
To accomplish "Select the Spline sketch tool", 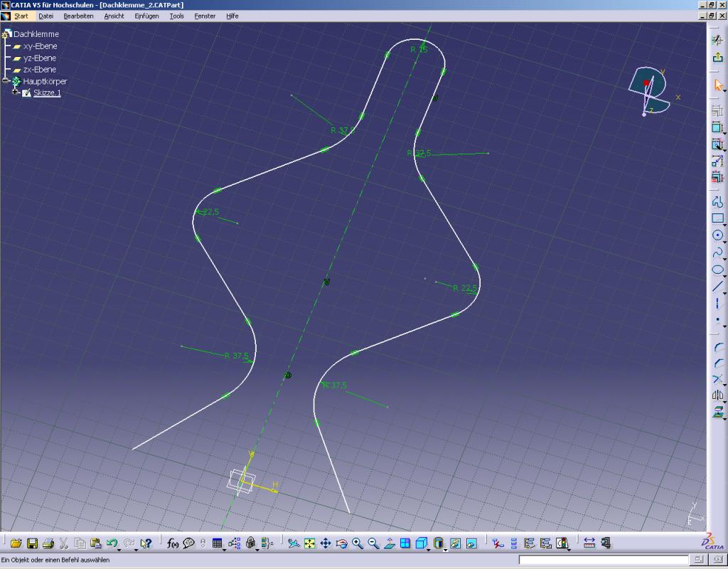I will coord(717,252).
